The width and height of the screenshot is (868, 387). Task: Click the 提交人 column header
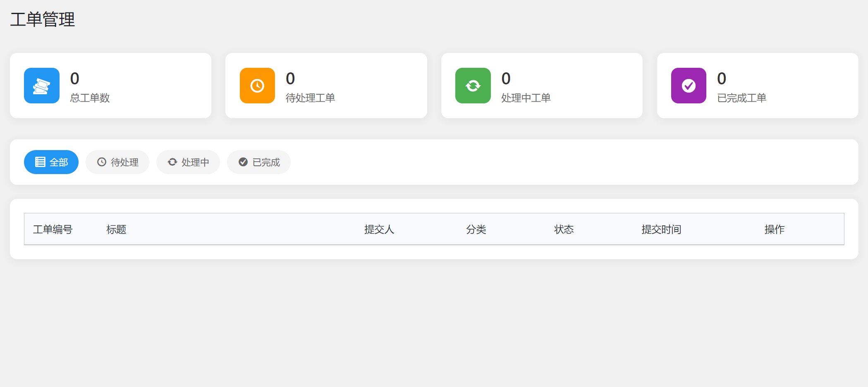[378, 229]
